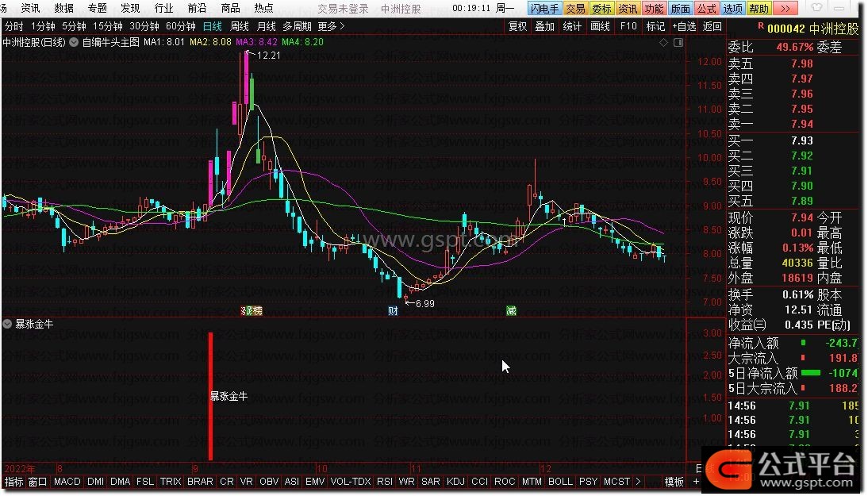Viewport: 868px width, 496px height.
Task: Select the DMI indicator tab
Action: tap(95, 482)
